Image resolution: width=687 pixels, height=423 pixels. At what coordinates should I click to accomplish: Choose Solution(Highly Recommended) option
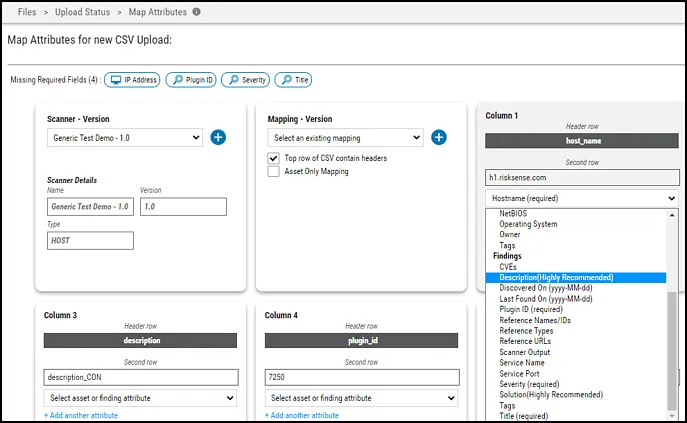point(551,395)
